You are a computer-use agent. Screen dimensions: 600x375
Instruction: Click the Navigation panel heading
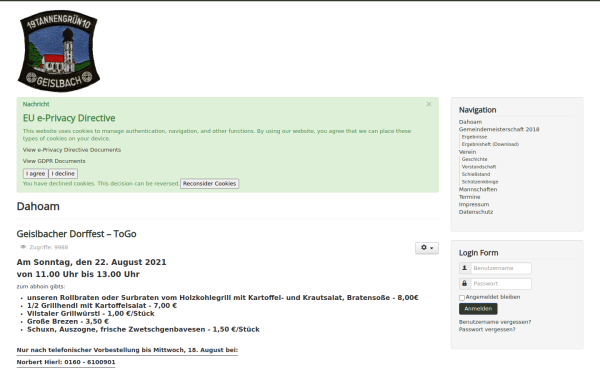[477, 110]
